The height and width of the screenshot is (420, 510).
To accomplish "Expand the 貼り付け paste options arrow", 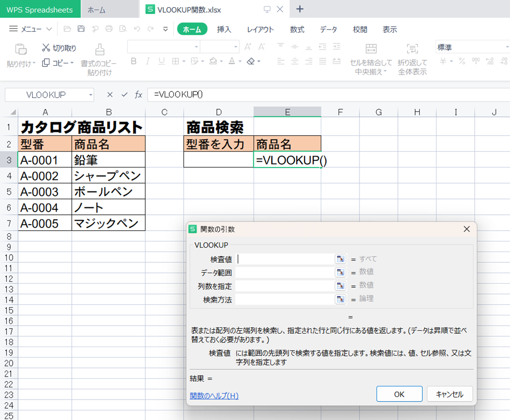I will point(34,63).
